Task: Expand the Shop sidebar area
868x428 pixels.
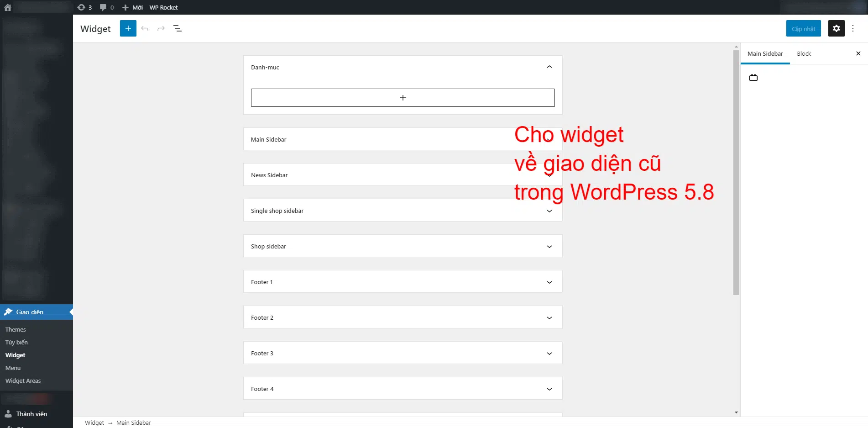Action: 549,247
